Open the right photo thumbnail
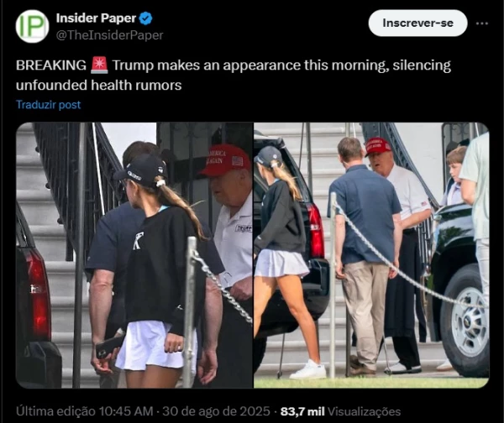Screen dimensions: 504x423 (x=371, y=255)
